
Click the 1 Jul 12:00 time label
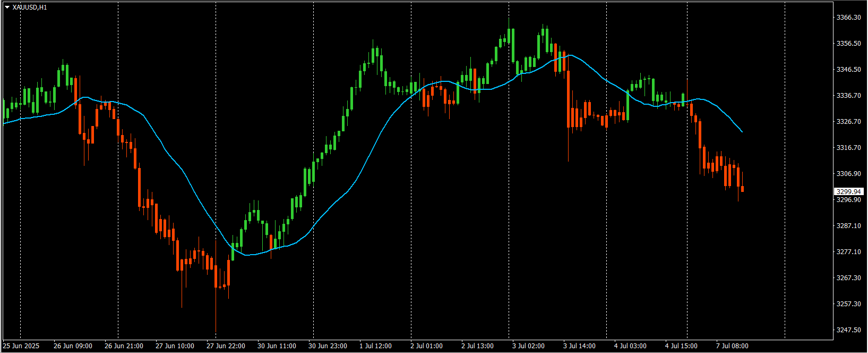click(x=375, y=346)
